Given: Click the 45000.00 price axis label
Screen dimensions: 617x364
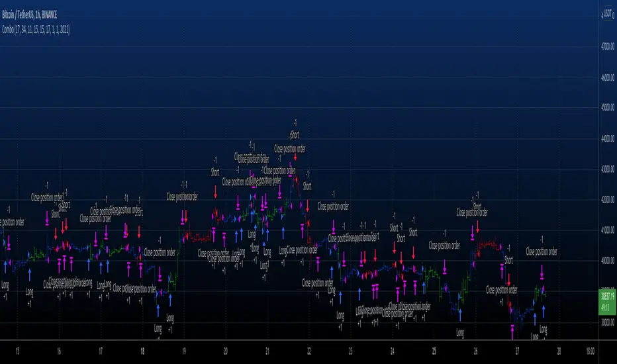Looking at the screenshot, I should 608,107.
